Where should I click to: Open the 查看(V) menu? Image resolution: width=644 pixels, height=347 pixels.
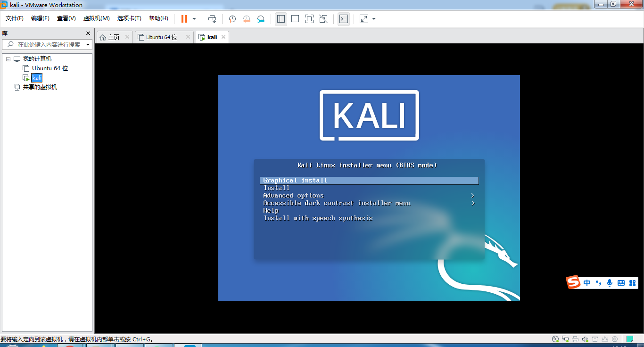tap(66, 18)
